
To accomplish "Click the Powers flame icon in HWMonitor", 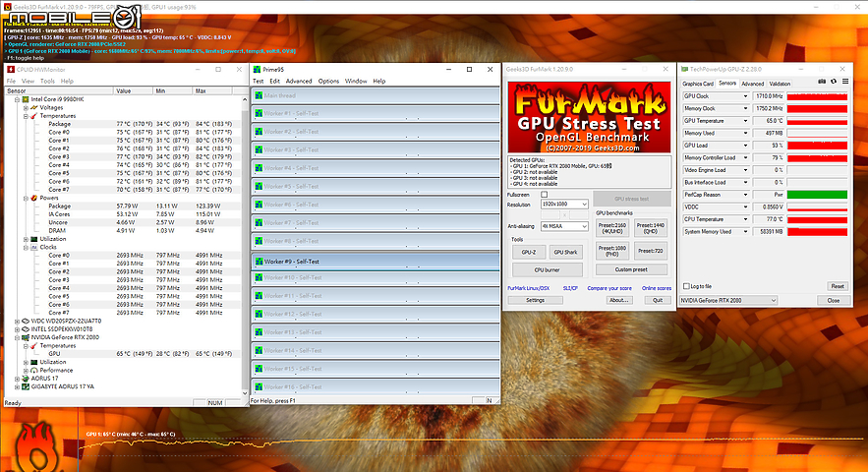I will coord(34,198).
